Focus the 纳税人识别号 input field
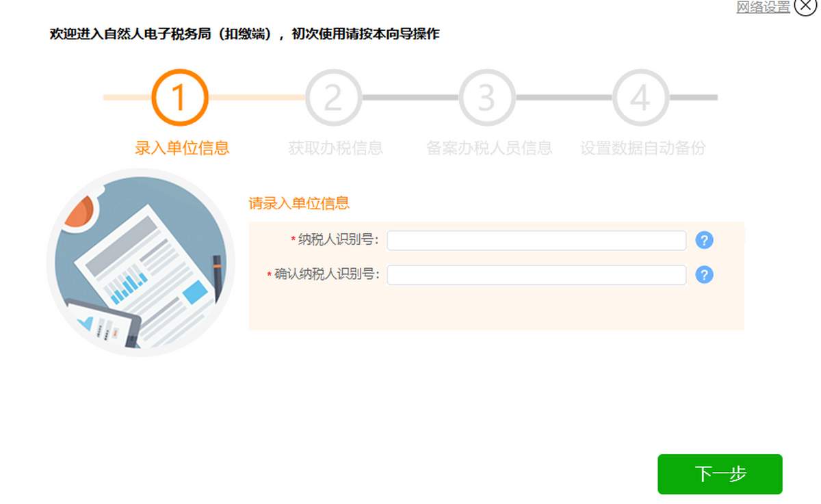 point(536,240)
